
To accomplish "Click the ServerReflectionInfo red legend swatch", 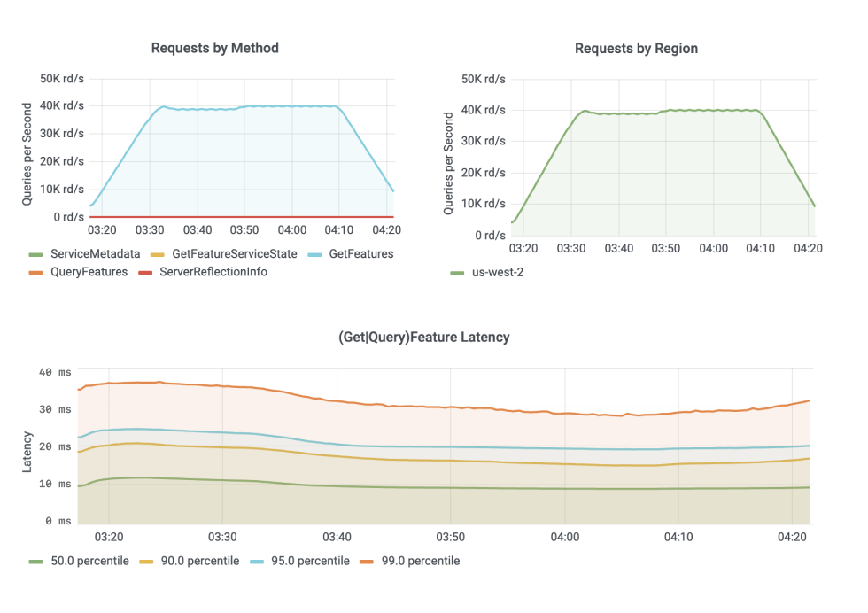I will tap(145, 273).
